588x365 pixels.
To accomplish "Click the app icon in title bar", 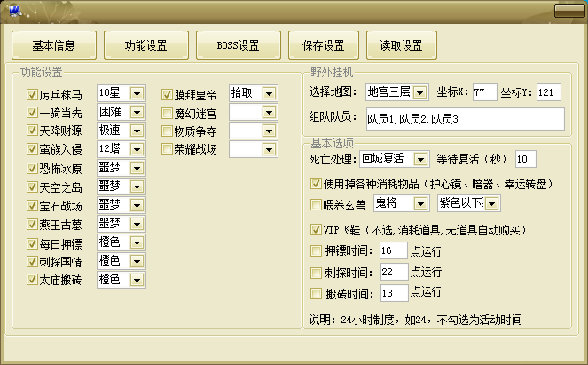I will click(x=14, y=11).
